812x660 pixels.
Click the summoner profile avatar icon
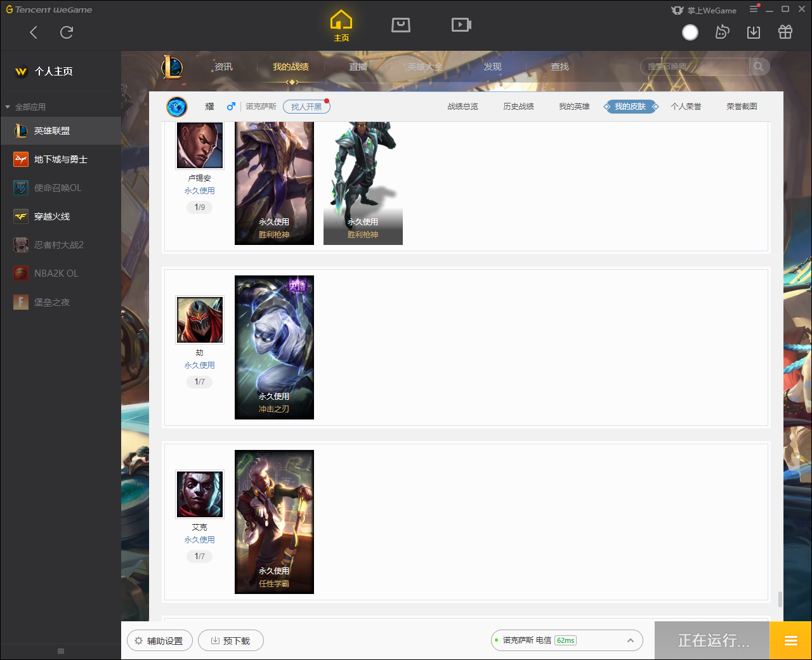coord(177,107)
